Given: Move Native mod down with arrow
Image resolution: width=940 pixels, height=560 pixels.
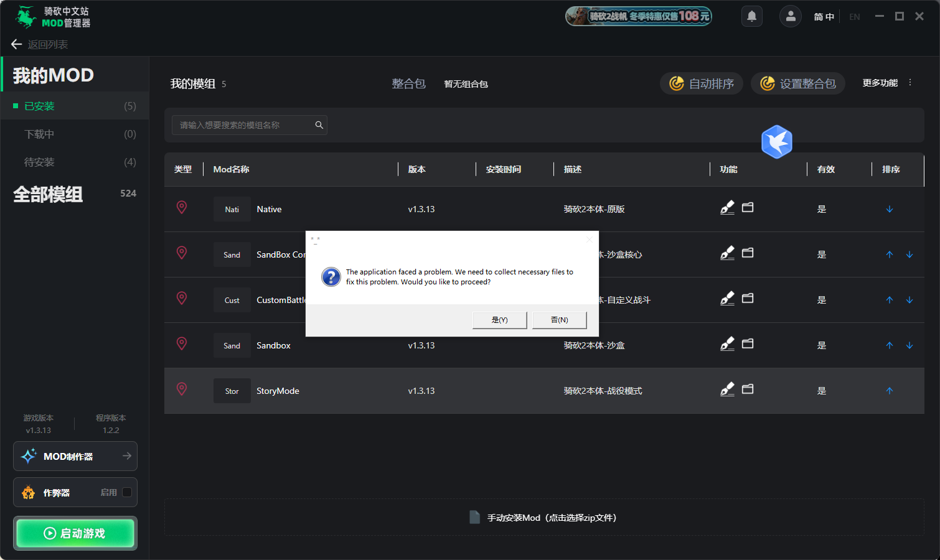Looking at the screenshot, I should click(x=889, y=209).
